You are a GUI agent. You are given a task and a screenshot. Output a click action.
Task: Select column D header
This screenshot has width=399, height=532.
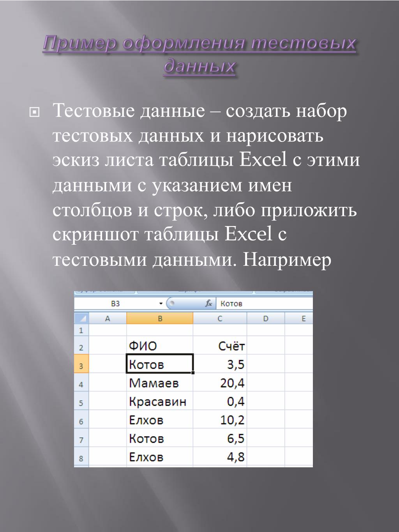[266, 318]
